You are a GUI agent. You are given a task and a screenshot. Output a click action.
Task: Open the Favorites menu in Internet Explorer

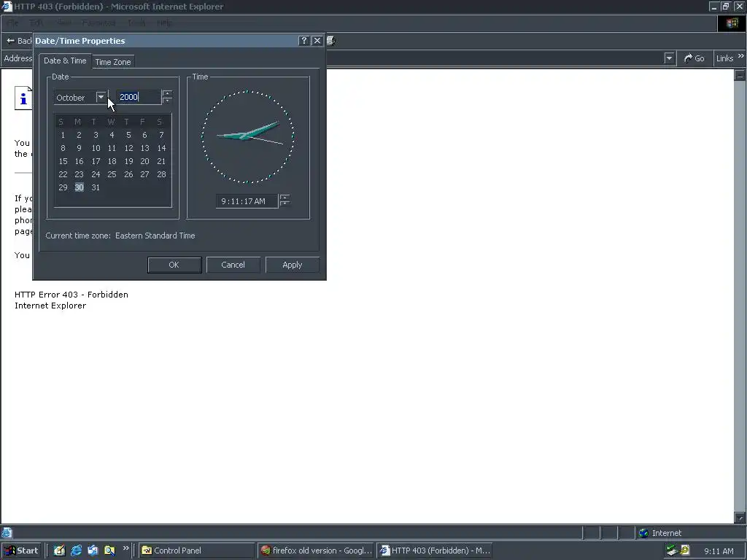coord(98,23)
